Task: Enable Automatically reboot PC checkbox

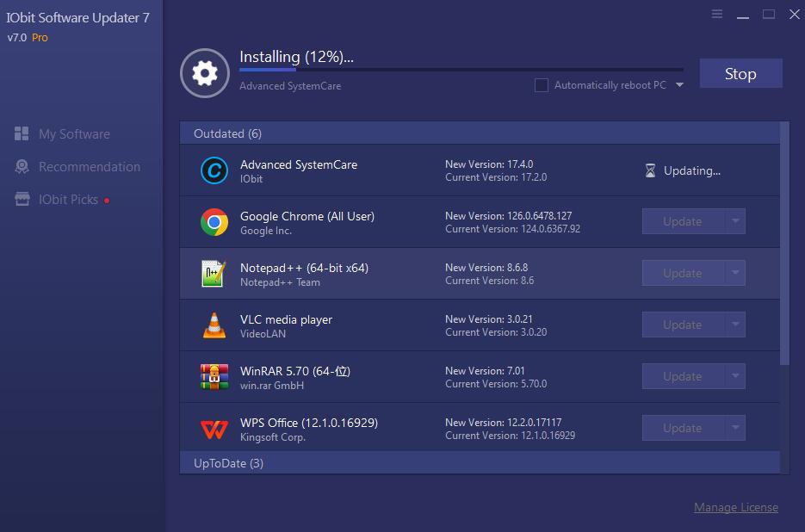Action: point(542,85)
